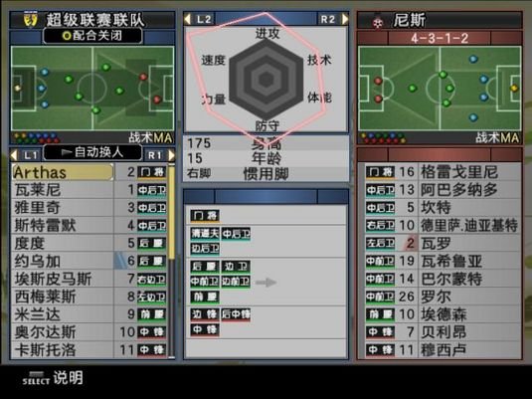Click the 尼斯 team emblem icon
The height and width of the screenshot is (399, 532).
[378, 22]
